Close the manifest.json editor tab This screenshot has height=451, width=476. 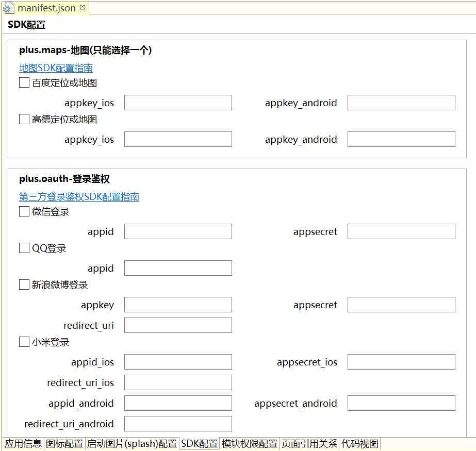[83, 8]
